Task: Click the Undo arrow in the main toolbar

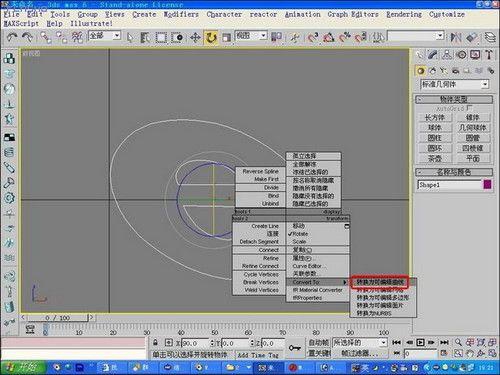Action: pos(12,37)
